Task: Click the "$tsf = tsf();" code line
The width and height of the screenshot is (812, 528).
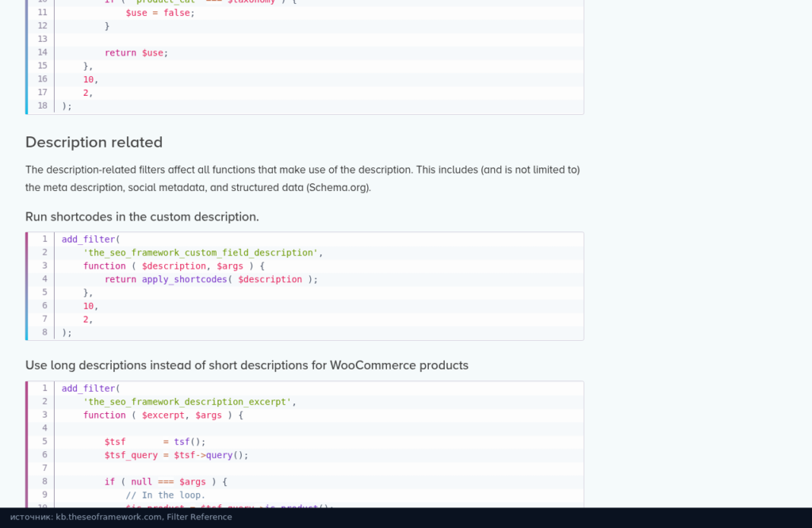Action: 155,442
